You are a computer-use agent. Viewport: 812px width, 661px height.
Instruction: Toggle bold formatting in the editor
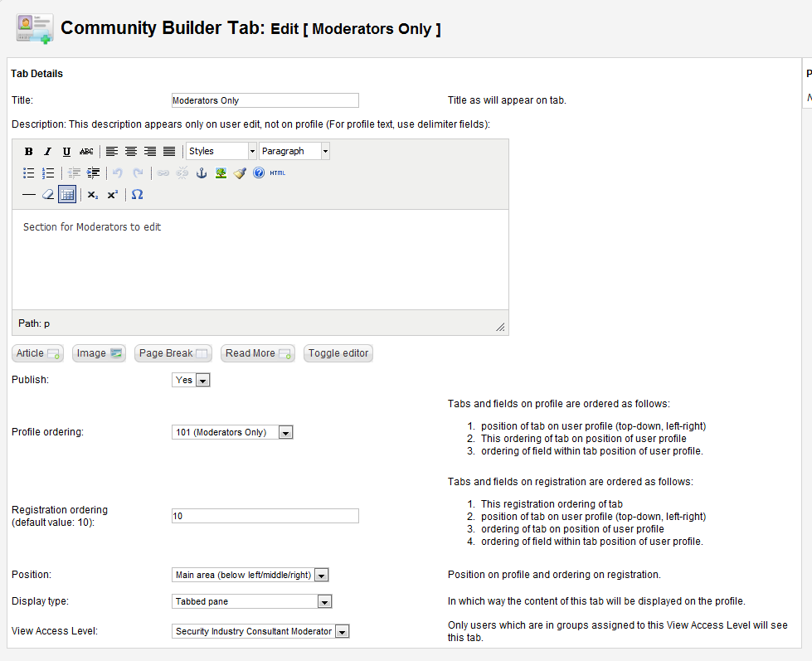pyautogui.click(x=28, y=151)
